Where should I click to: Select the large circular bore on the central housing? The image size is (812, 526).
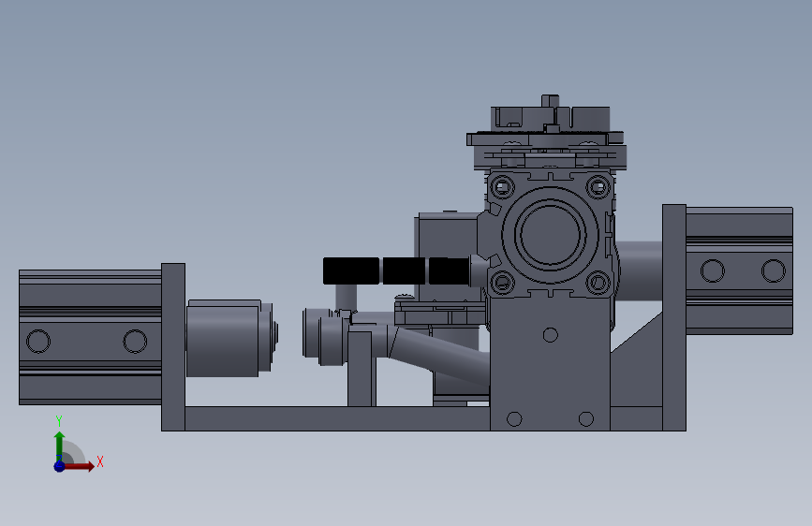551,234
